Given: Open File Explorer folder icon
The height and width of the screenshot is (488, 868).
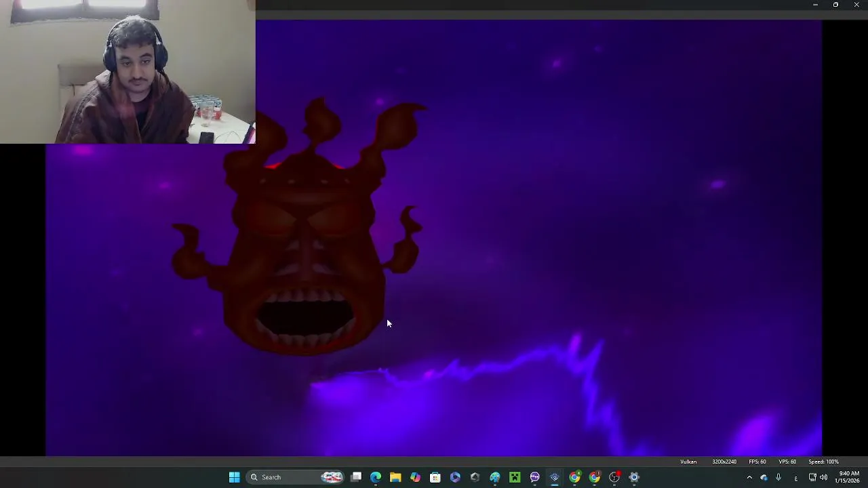Looking at the screenshot, I should click(x=395, y=477).
